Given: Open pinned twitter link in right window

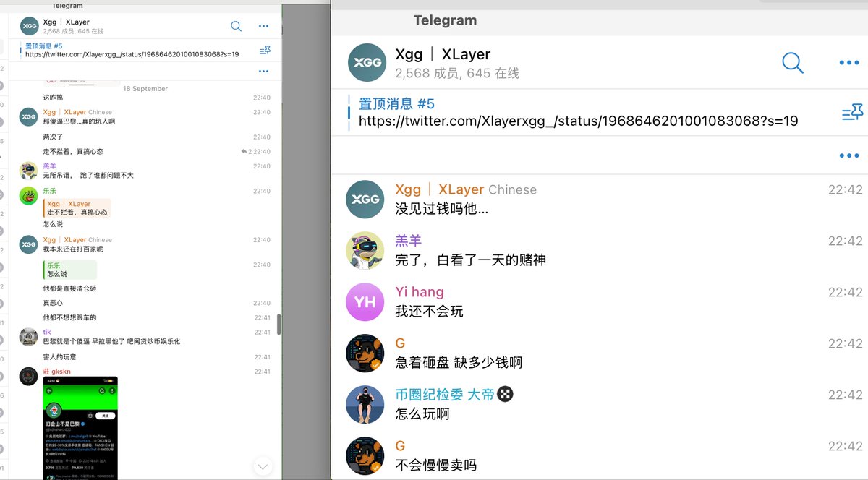Looking at the screenshot, I should (578, 121).
